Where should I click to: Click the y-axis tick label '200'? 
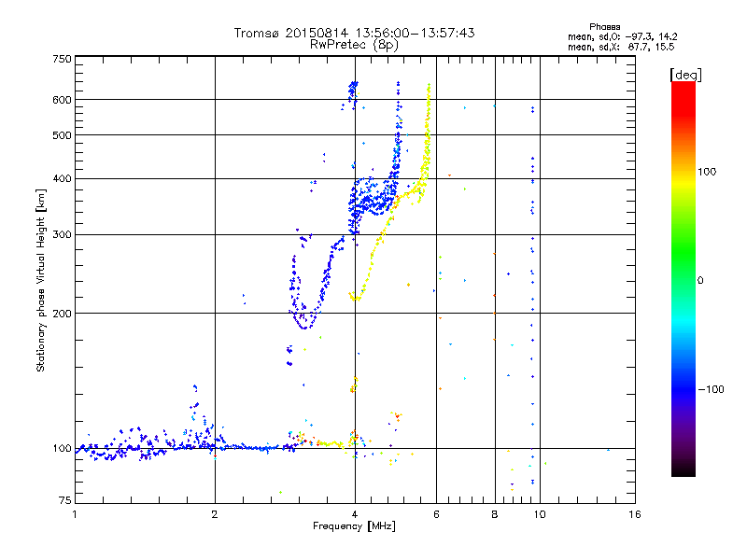point(63,314)
